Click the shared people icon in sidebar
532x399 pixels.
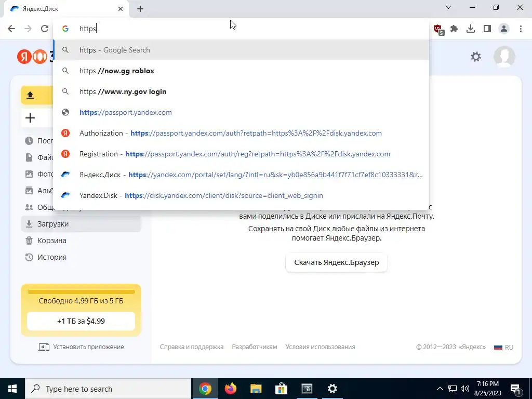tap(29, 207)
